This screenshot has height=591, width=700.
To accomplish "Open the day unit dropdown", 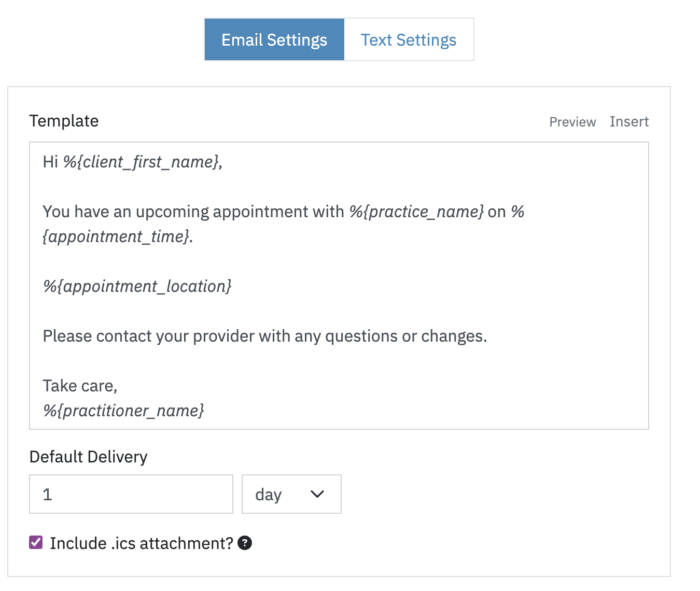I will 291,494.
